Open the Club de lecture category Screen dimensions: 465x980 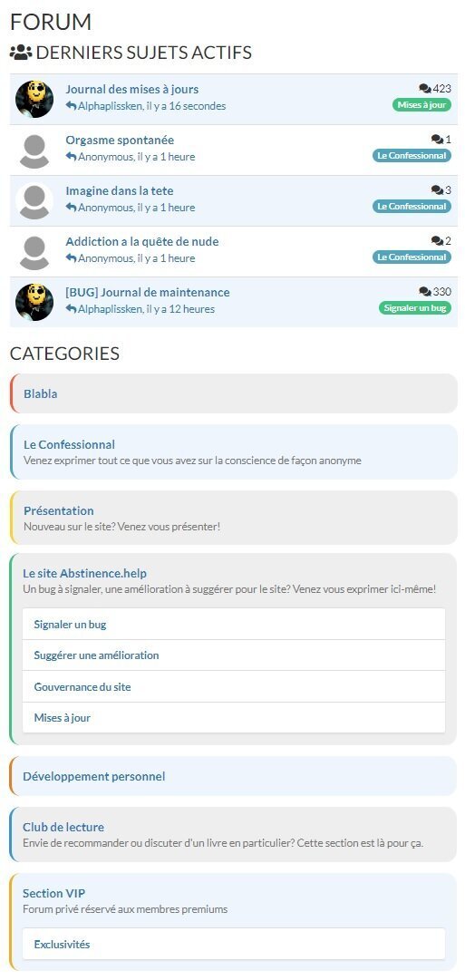(63, 828)
